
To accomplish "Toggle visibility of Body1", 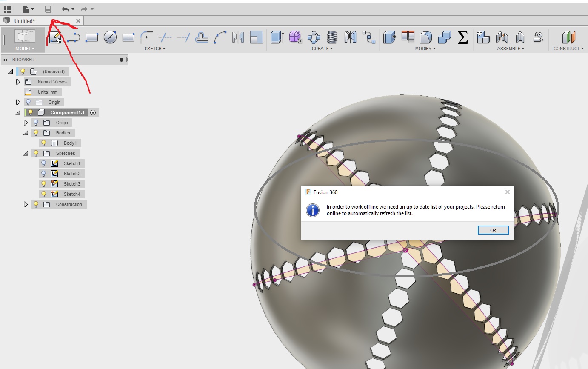I will 44,143.
